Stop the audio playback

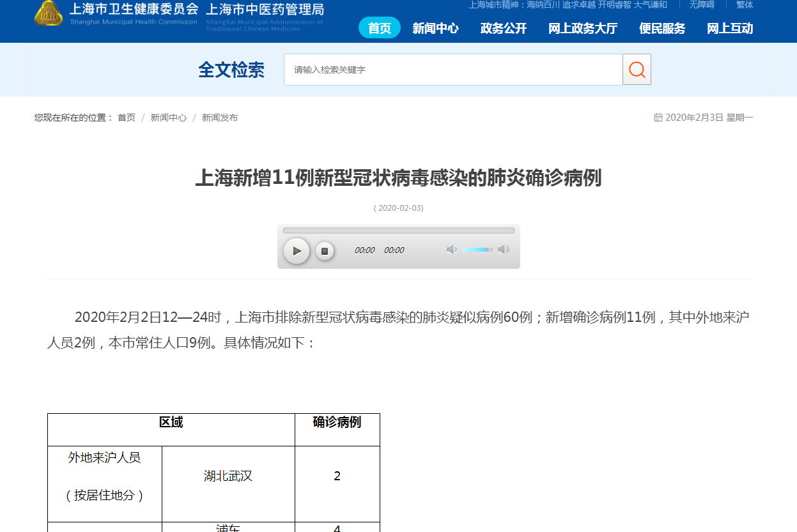pos(325,251)
